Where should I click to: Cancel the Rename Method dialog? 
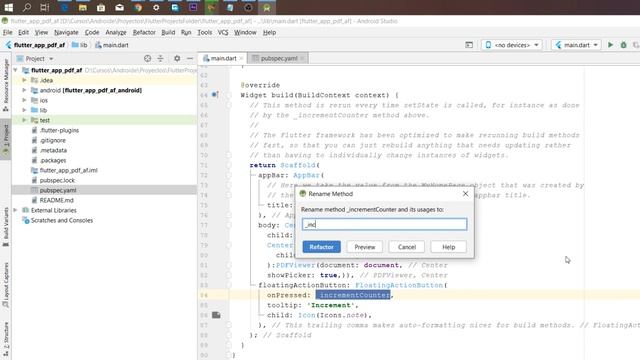(407, 247)
